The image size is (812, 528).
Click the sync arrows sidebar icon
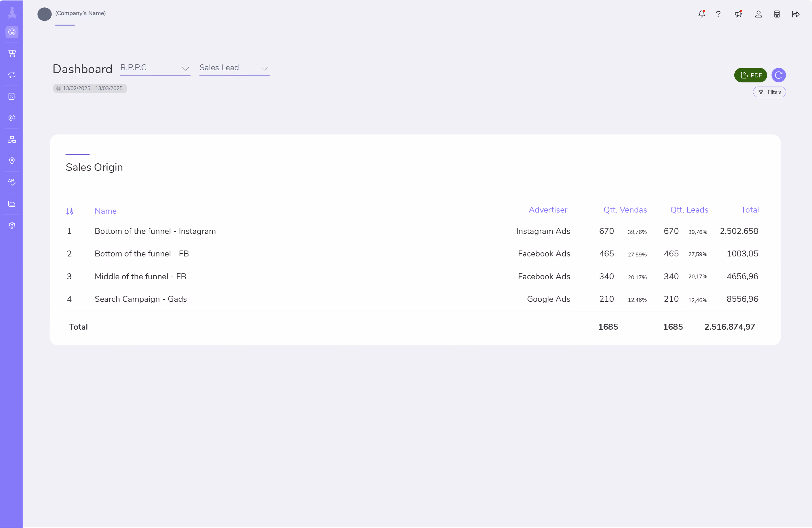coord(12,75)
